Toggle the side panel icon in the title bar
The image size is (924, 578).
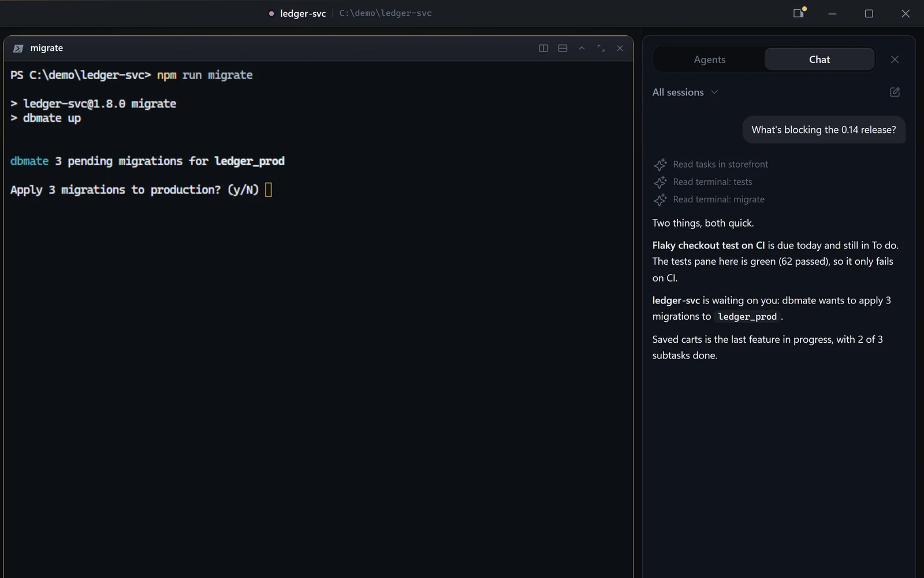[x=799, y=13]
